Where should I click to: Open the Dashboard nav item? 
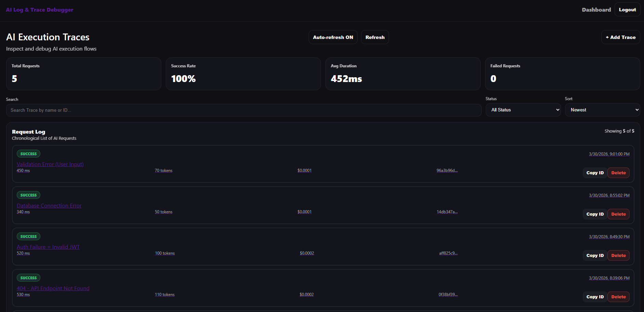tap(596, 10)
